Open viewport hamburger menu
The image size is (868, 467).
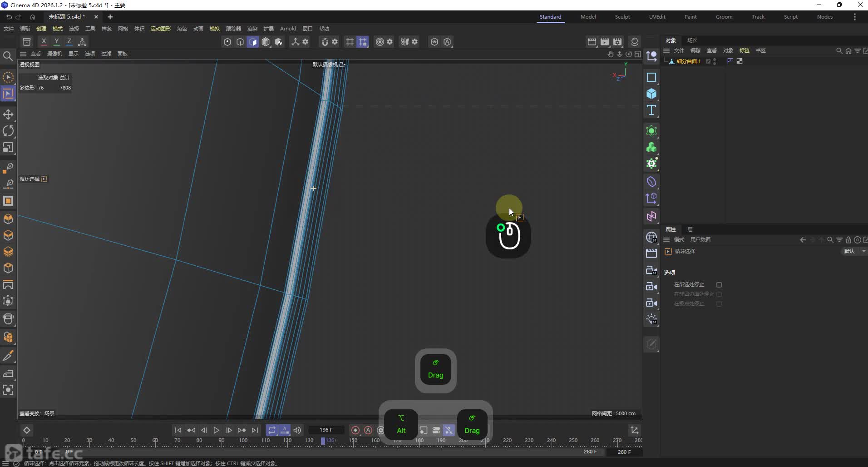click(23, 54)
